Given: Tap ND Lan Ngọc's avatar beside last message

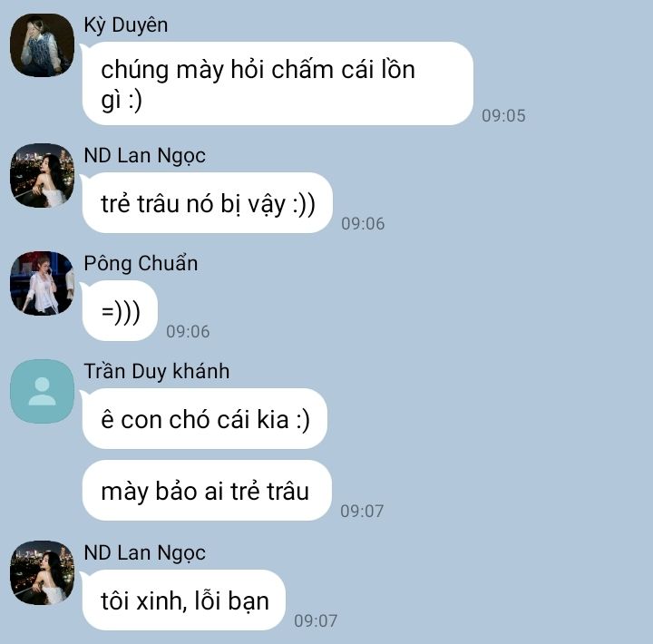Looking at the screenshot, I should (x=42, y=572).
